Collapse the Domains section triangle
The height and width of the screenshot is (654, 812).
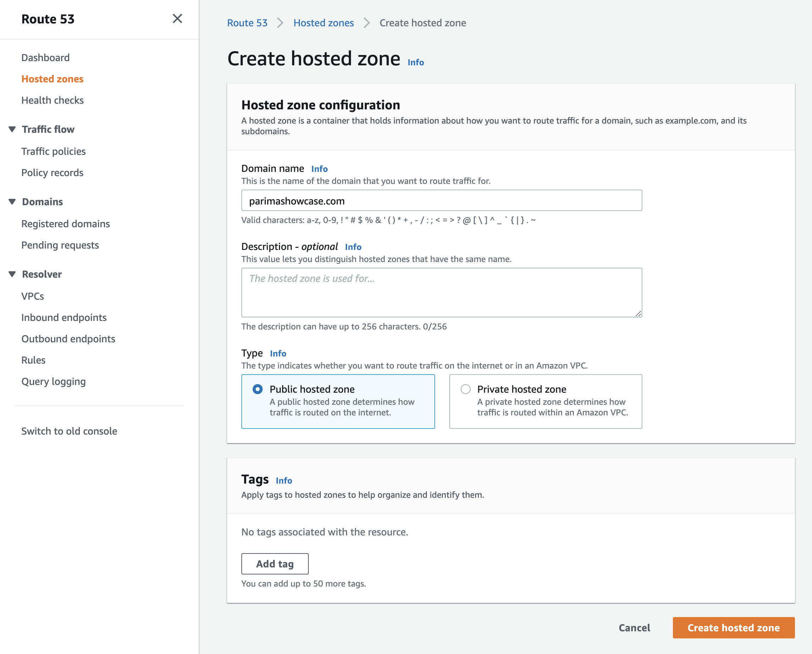pos(12,202)
